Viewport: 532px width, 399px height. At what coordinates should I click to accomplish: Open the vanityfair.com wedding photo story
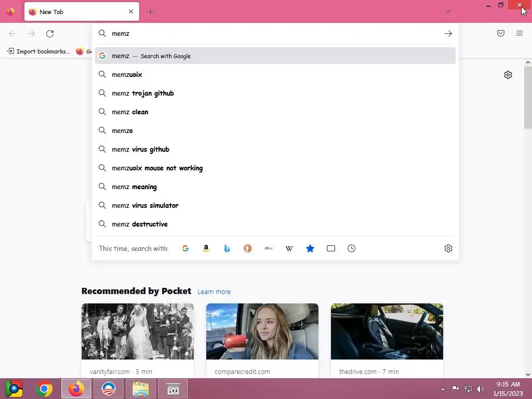click(x=138, y=341)
